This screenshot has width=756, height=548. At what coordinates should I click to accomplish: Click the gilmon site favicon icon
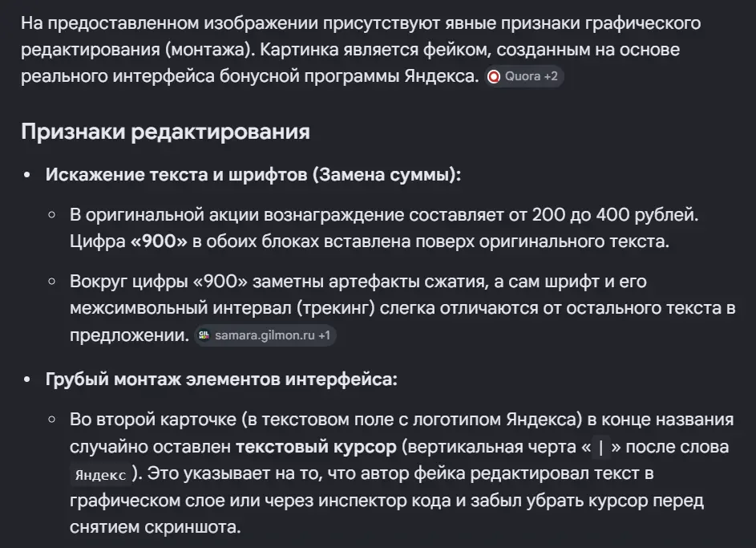[x=204, y=335]
